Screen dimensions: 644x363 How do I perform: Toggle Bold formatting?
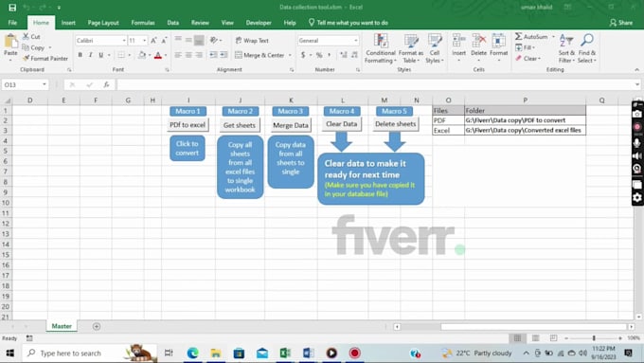[x=80, y=55]
